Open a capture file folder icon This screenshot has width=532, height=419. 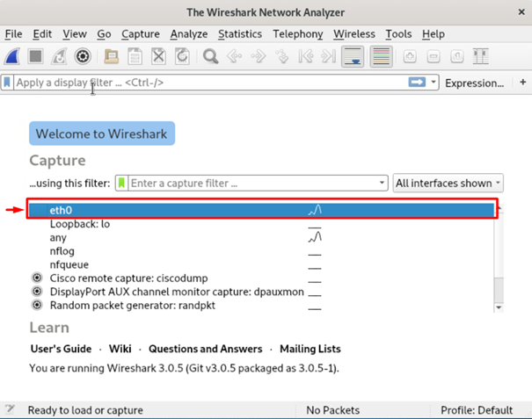pyautogui.click(x=112, y=56)
